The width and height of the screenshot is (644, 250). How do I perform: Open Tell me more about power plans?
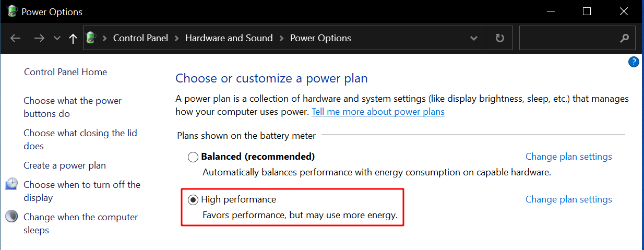378,112
